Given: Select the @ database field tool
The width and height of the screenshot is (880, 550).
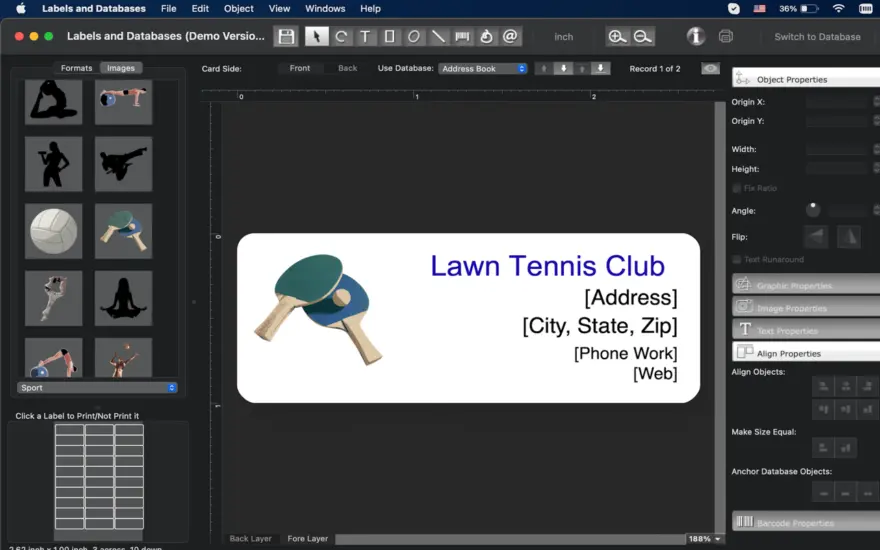Looking at the screenshot, I should 510,36.
